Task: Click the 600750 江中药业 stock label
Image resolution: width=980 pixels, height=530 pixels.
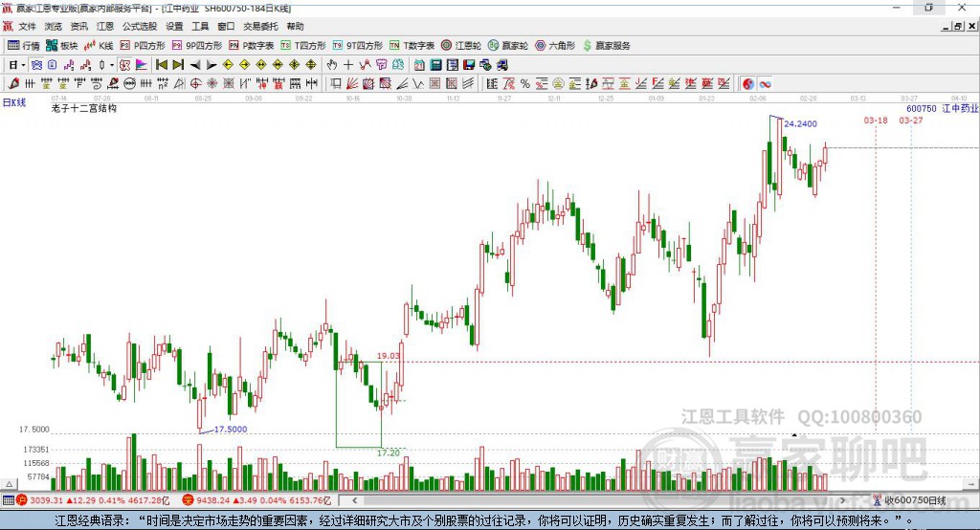Action: (x=943, y=108)
